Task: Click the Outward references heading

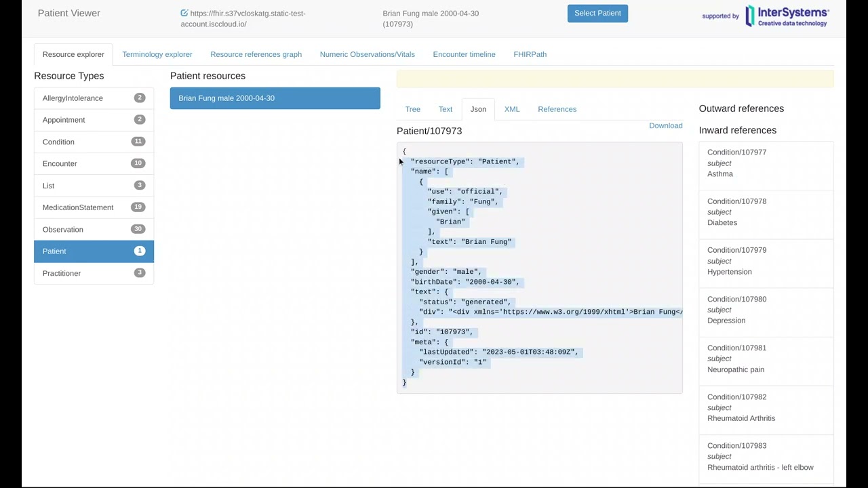Action: [x=741, y=108]
